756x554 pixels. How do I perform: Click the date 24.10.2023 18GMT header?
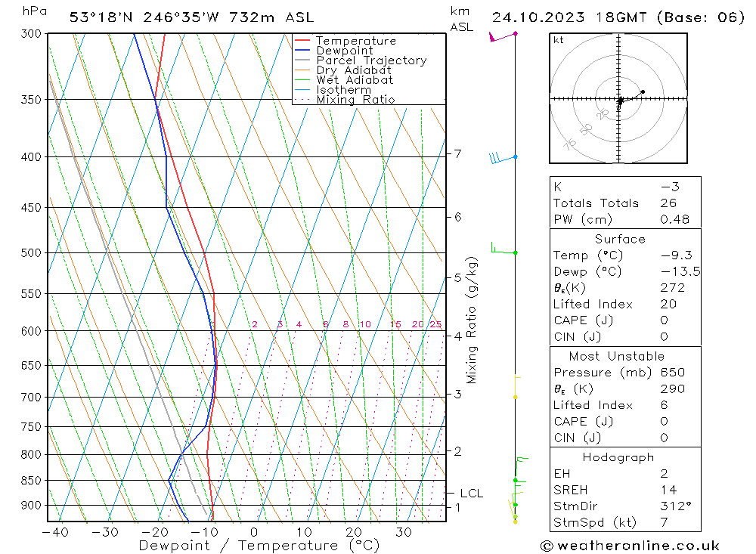[x=569, y=17]
